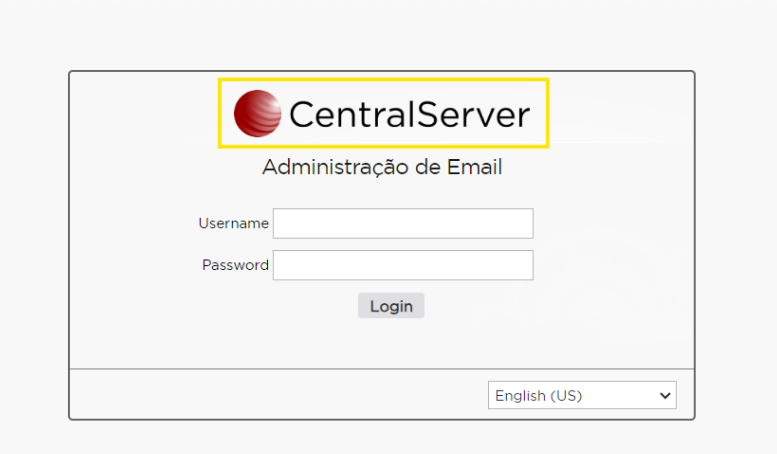Click the word "Email" in the heading
The image size is (777, 454).
(x=475, y=167)
